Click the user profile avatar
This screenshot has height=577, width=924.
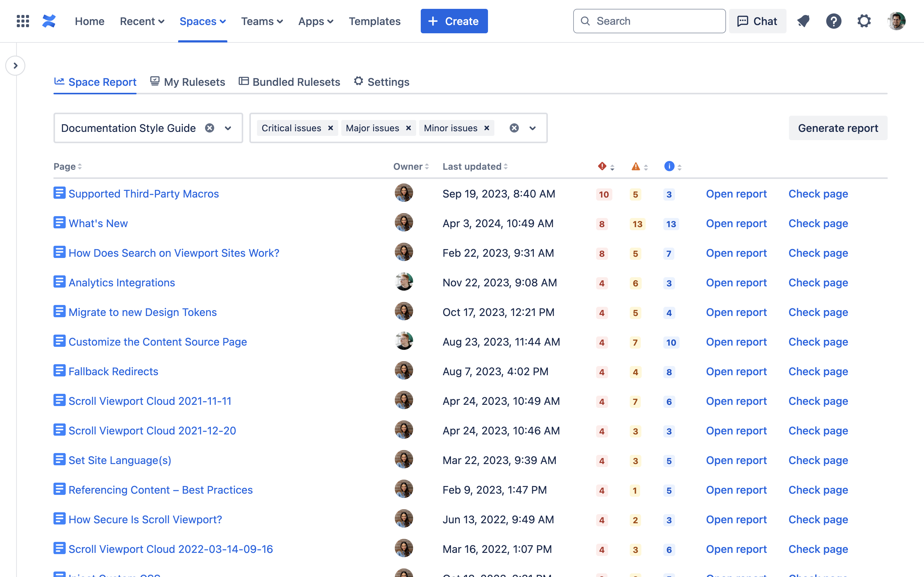tap(896, 21)
